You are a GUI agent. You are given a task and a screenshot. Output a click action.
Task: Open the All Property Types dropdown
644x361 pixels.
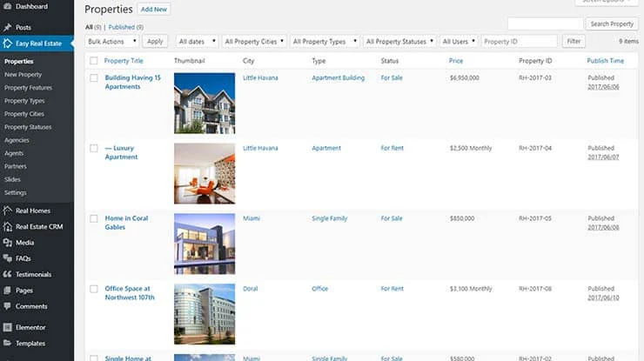point(325,42)
